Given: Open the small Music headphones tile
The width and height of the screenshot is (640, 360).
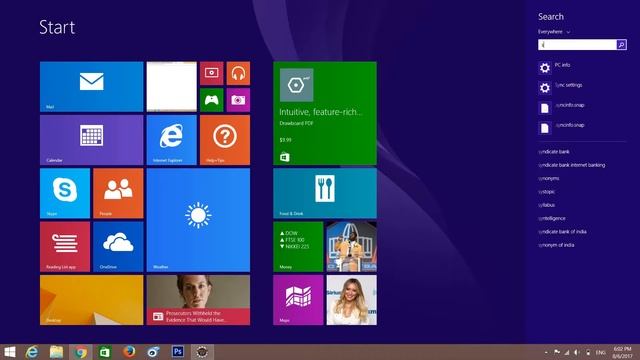Looking at the screenshot, I should [x=238, y=73].
